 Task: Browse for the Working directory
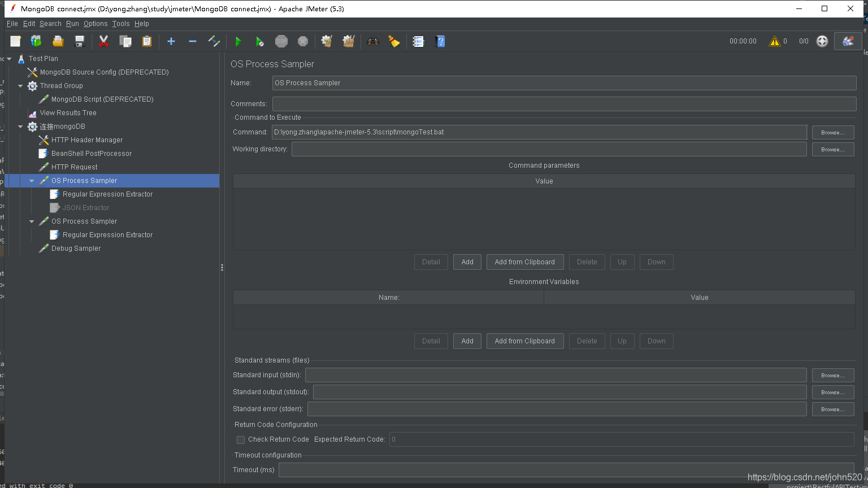click(x=833, y=149)
